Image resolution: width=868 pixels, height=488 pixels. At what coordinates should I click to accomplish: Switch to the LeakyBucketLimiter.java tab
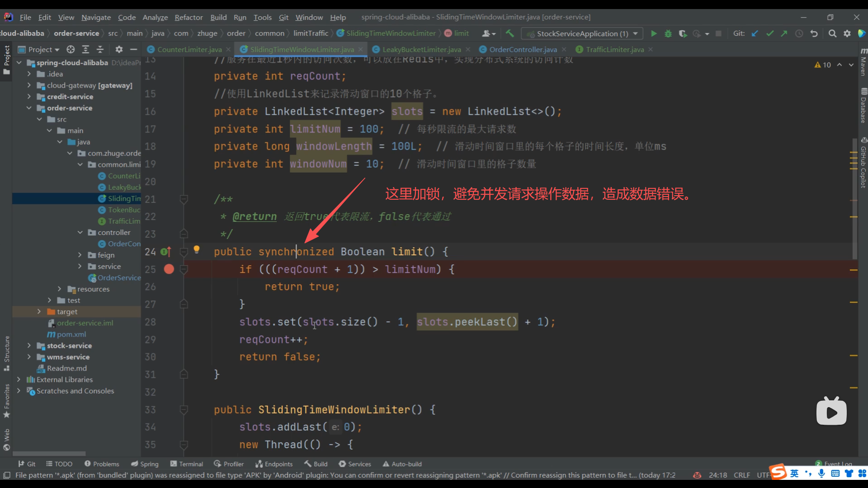pyautogui.click(x=421, y=49)
